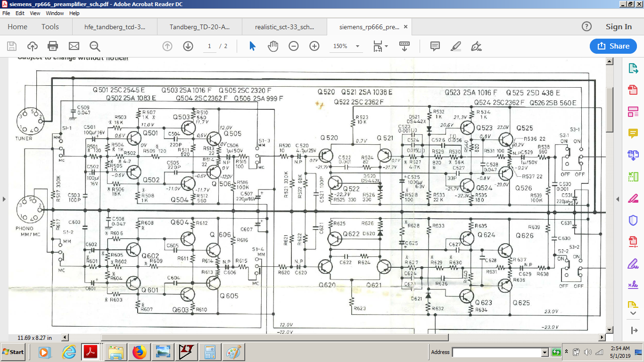
Task: Click vertical scrollbar down arrow
Action: tap(609, 330)
